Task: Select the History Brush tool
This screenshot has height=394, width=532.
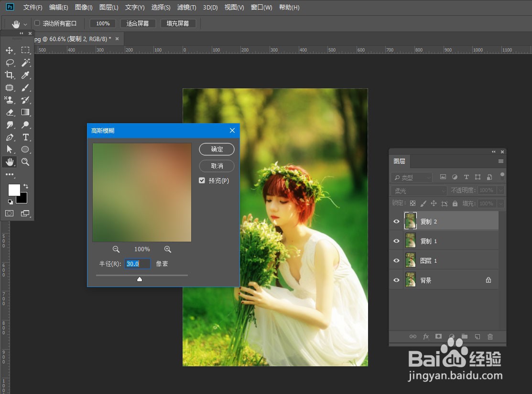Action: [25, 100]
